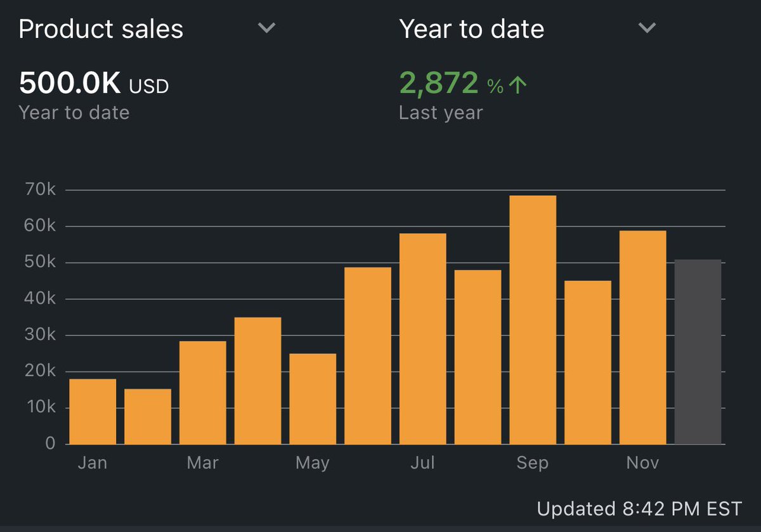
Task: Select the May sales bar
Action: coord(313,399)
